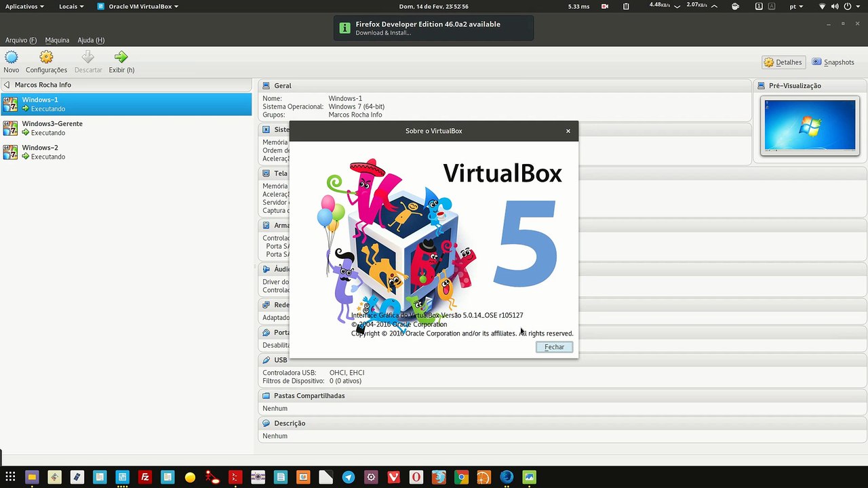Click the Pré-Visualização monitor icon
The width and height of the screenshot is (868, 488).
click(x=762, y=85)
